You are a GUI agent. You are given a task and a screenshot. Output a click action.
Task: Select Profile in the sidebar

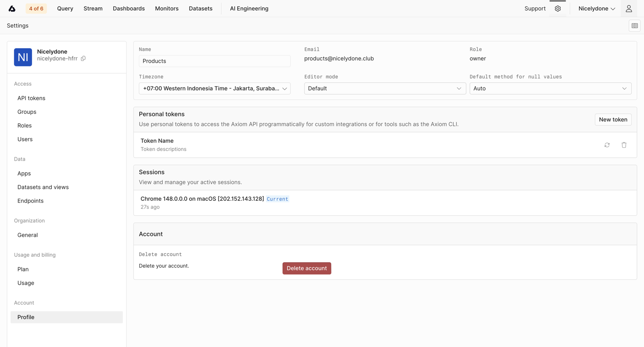point(67,317)
